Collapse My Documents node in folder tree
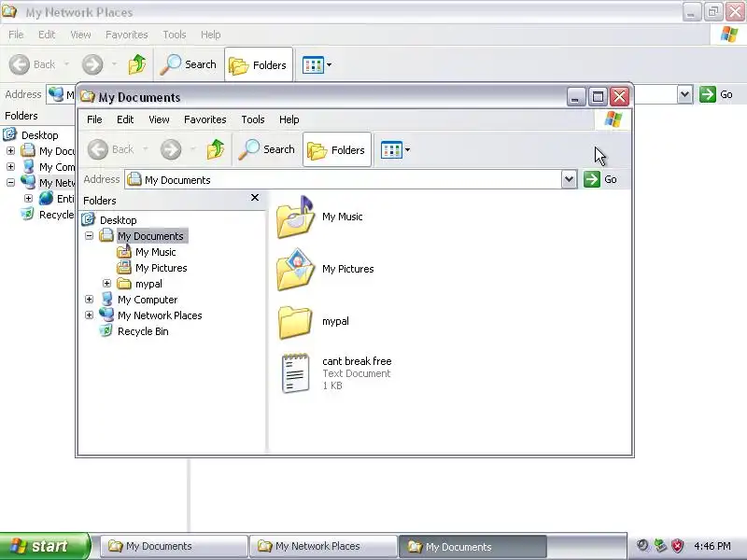Screen dimensions: 747x560 [x=89, y=236]
